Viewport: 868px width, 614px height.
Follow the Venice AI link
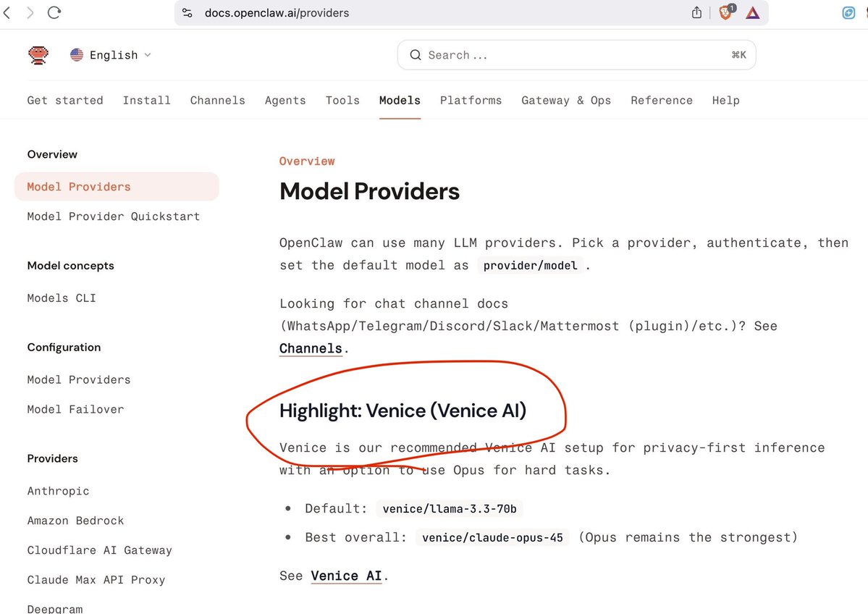click(346, 576)
